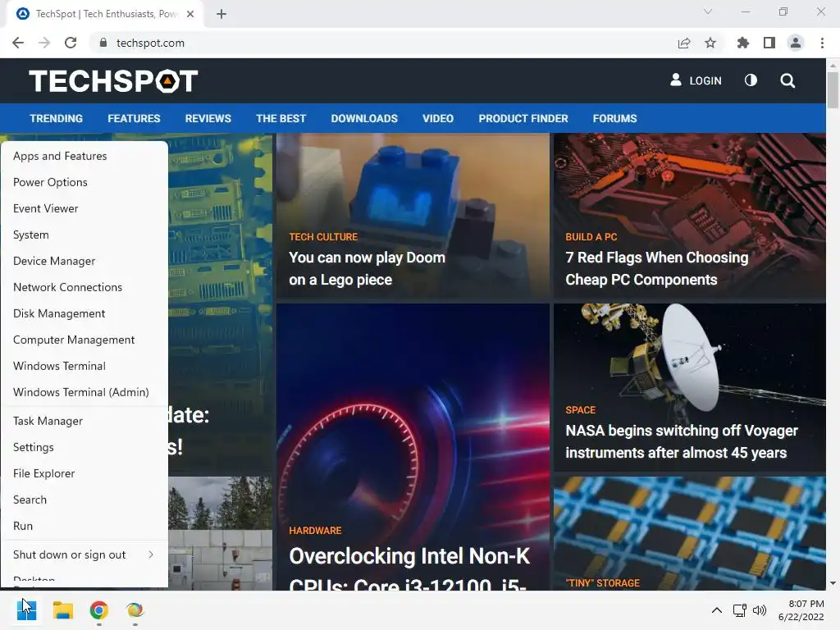Open the Chrome tab search chevron
The width and height of the screenshot is (840, 630).
click(x=708, y=11)
